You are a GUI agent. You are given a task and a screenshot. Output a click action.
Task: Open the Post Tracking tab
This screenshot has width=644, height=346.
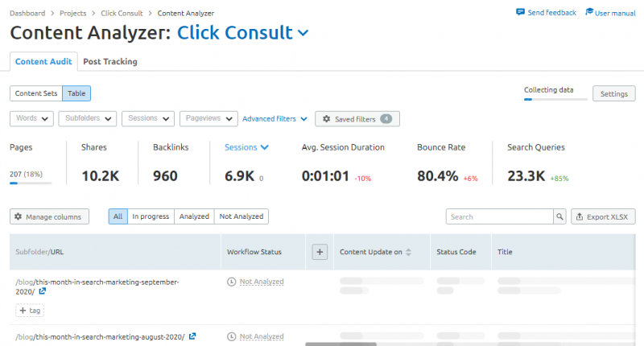pyautogui.click(x=110, y=62)
